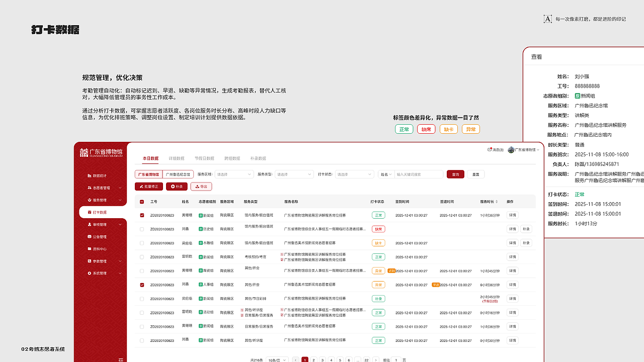Click the red 查询 search button

(455, 174)
